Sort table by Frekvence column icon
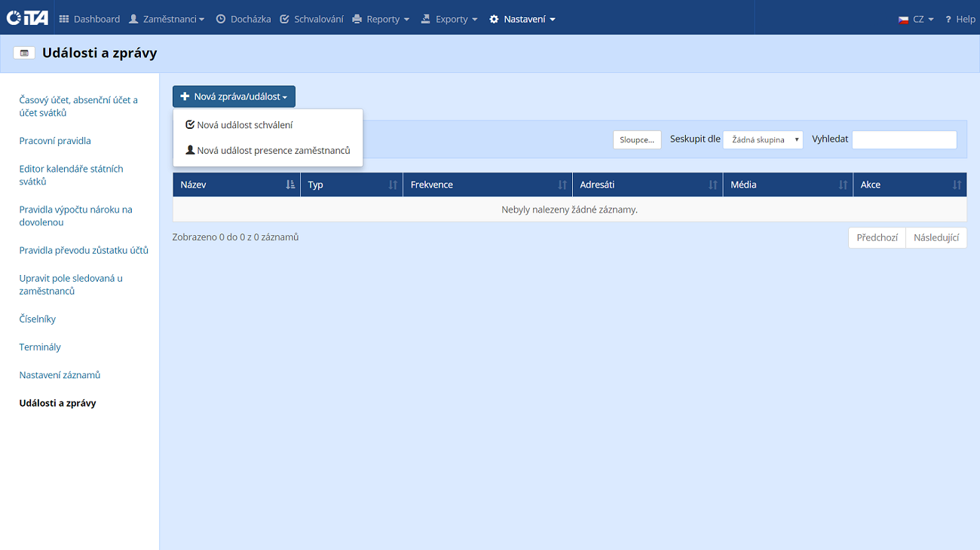Viewport: 980px width, 550px height. pos(562,185)
